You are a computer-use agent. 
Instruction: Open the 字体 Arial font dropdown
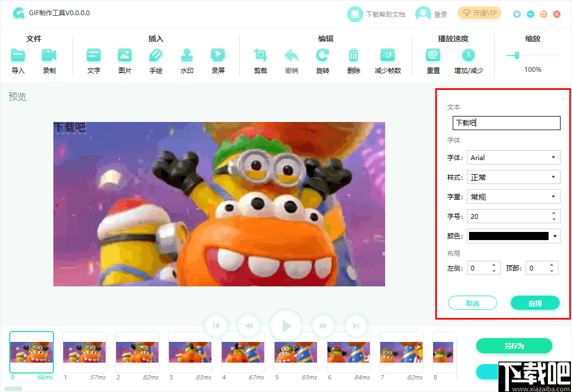(513, 157)
